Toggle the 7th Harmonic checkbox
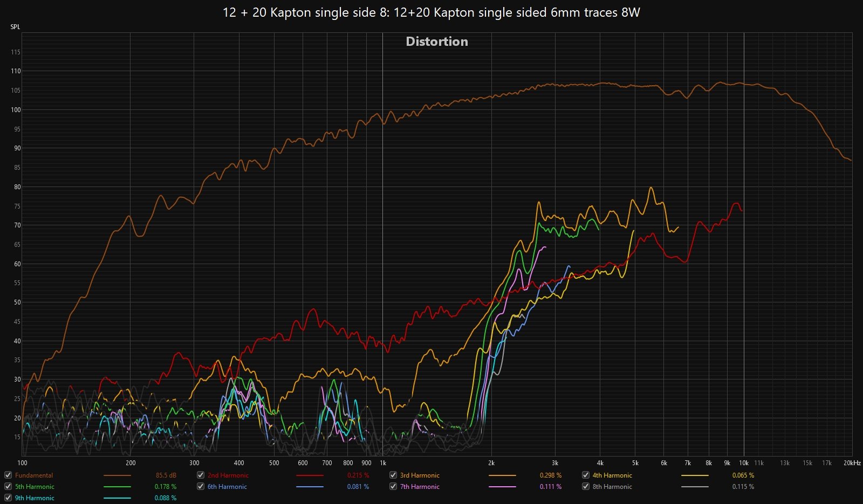Screen dimensions: 863x504 393,486
